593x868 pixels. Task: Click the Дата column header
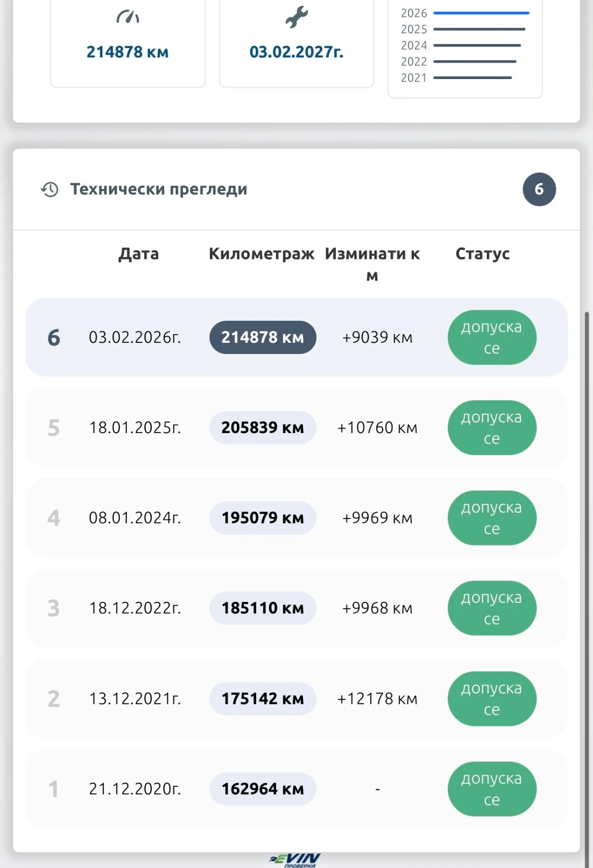tap(138, 254)
